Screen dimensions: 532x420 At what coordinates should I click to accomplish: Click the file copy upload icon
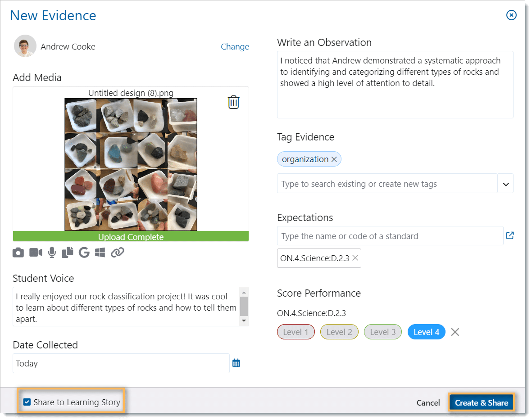point(68,253)
